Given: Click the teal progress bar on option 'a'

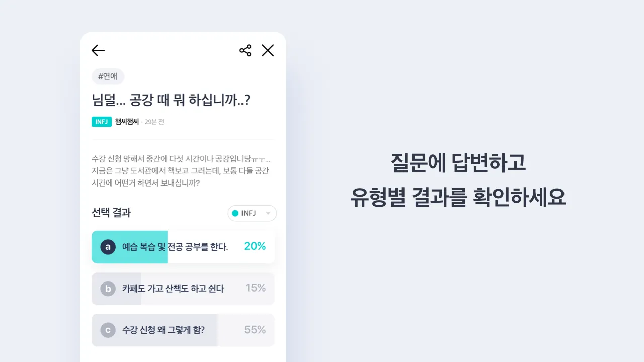Looking at the screenshot, I should (129, 247).
